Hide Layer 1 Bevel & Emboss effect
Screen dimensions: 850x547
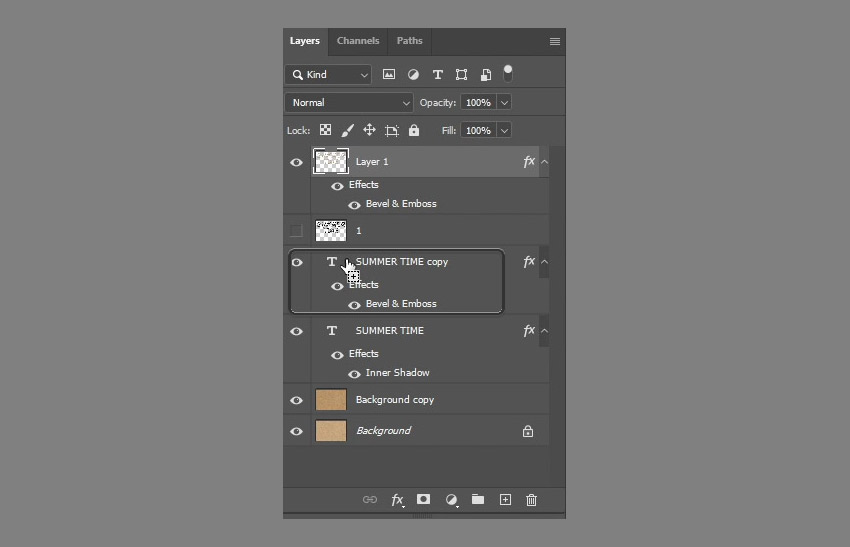point(354,205)
